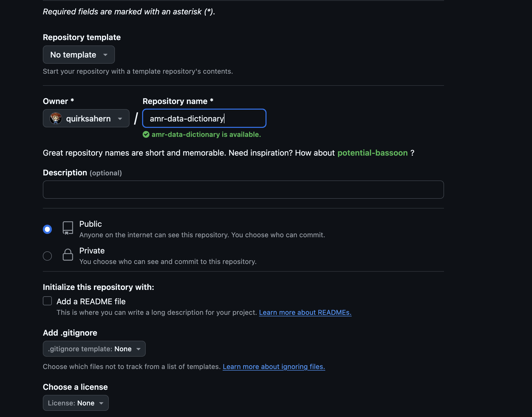This screenshot has width=532, height=417.
Task: Click the Private lock icon
Action: pyautogui.click(x=68, y=255)
